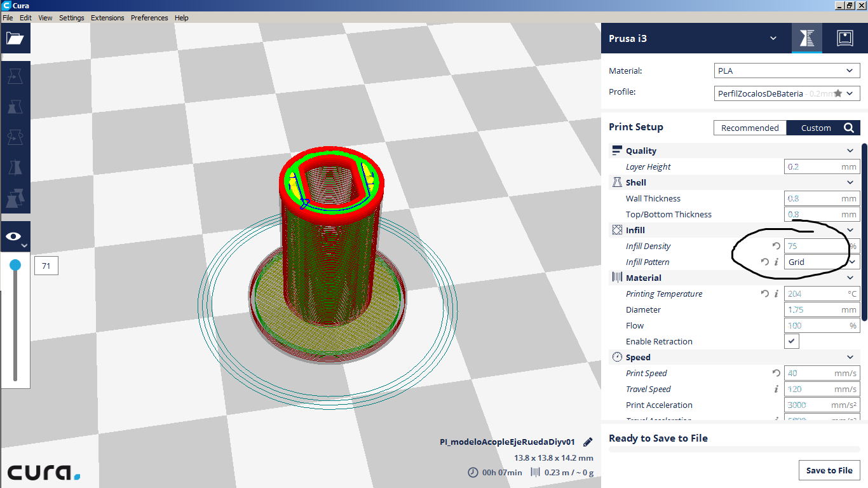Open the Profile dropdown
The image size is (868, 488).
[787, 93]
